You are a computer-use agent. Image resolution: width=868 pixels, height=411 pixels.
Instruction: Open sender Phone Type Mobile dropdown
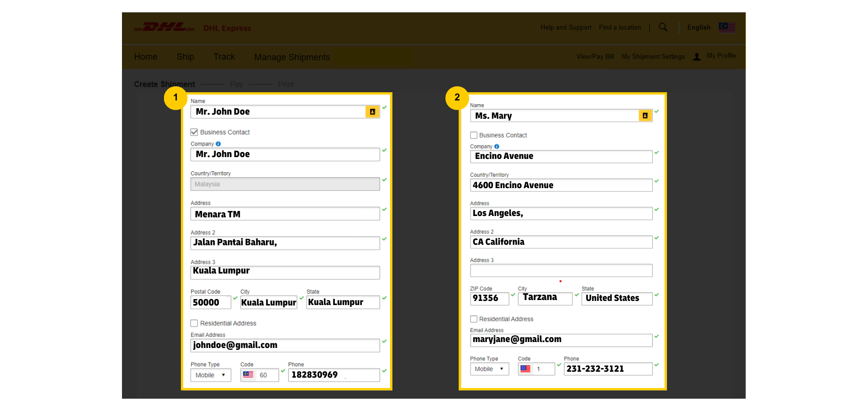[211, 375]
